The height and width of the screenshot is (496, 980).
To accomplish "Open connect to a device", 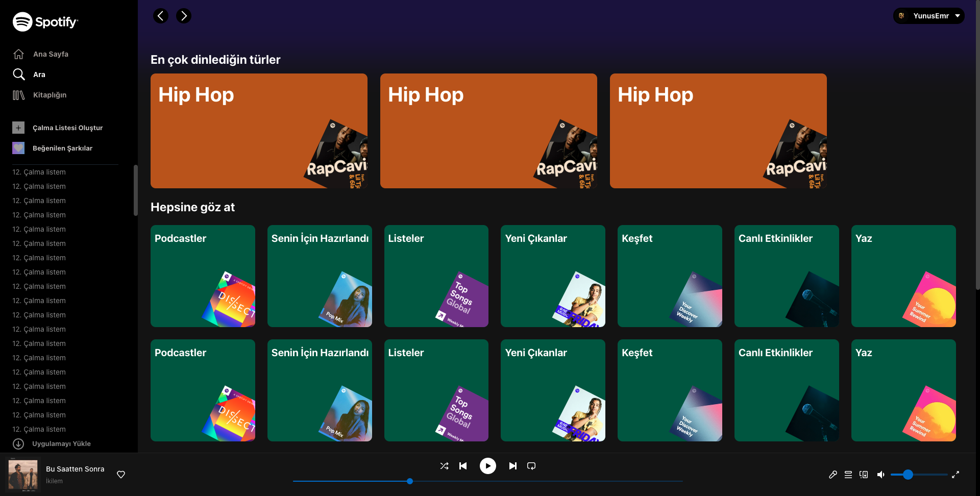I will point(864,475).
